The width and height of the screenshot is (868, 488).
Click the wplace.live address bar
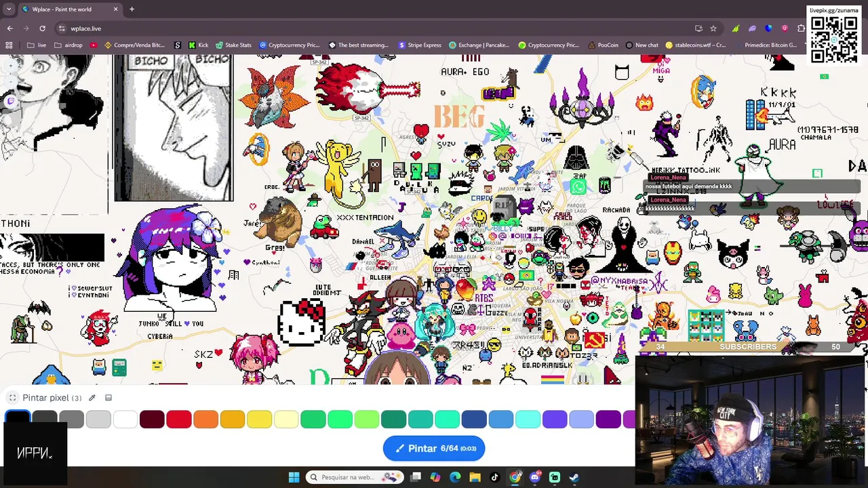point(380,28)
